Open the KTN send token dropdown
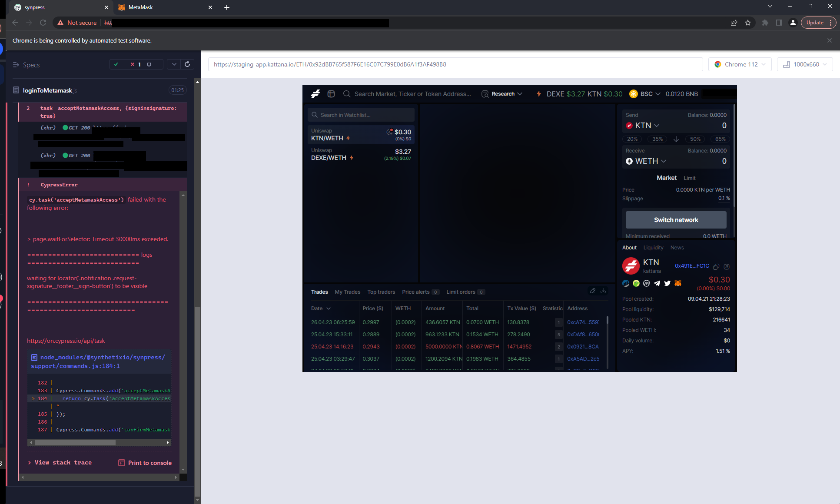This screenshot has width=840, height=504. tap(643, 126)
